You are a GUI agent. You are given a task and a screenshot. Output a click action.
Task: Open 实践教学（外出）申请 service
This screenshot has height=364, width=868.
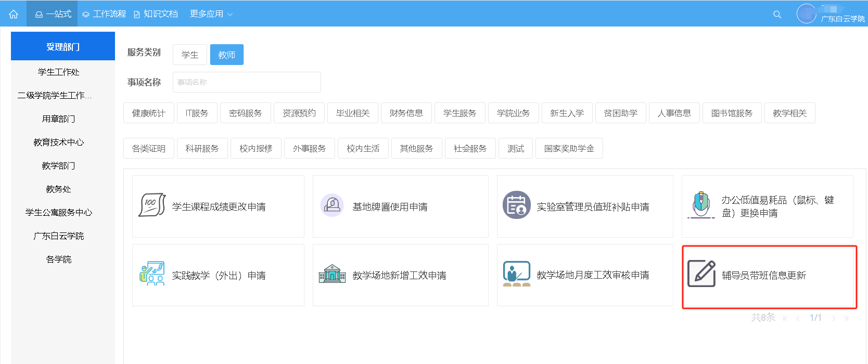(219, 275)
